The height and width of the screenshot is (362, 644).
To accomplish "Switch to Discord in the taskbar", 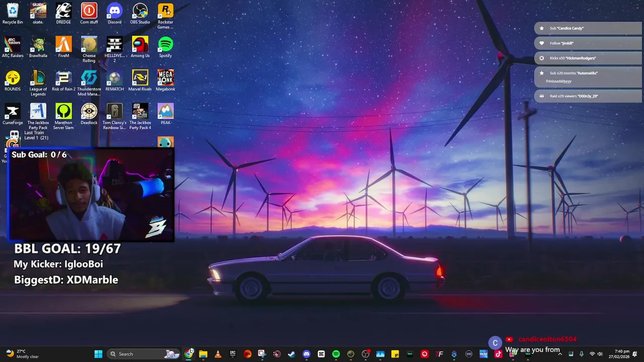I will (306, 354).
